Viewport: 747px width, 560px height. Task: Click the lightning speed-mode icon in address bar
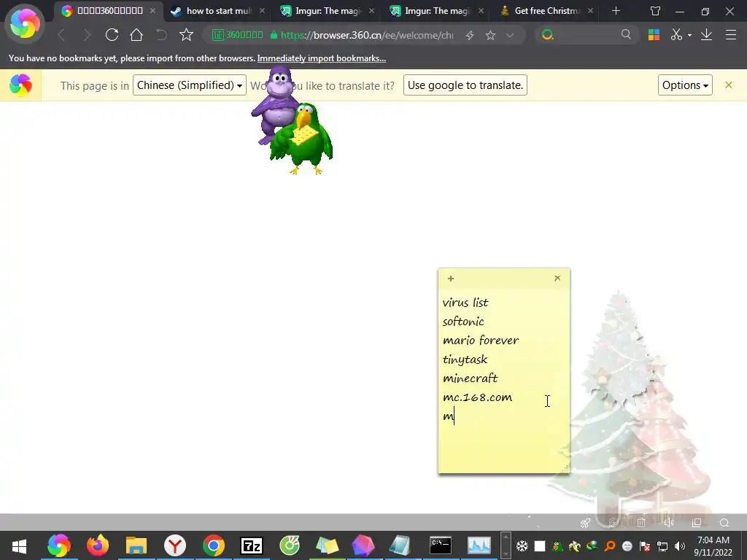click(470, 35)
